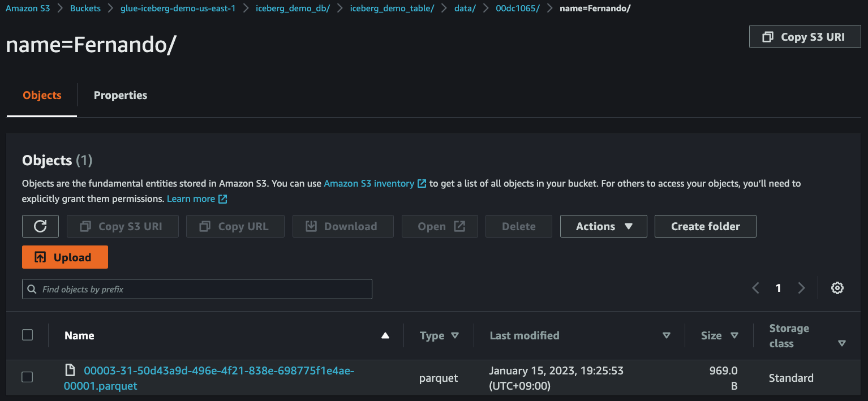Open iceberg_demo_table/ breadcrumb
The width and height of the screenshot is (868, 401).
[392, 8]
